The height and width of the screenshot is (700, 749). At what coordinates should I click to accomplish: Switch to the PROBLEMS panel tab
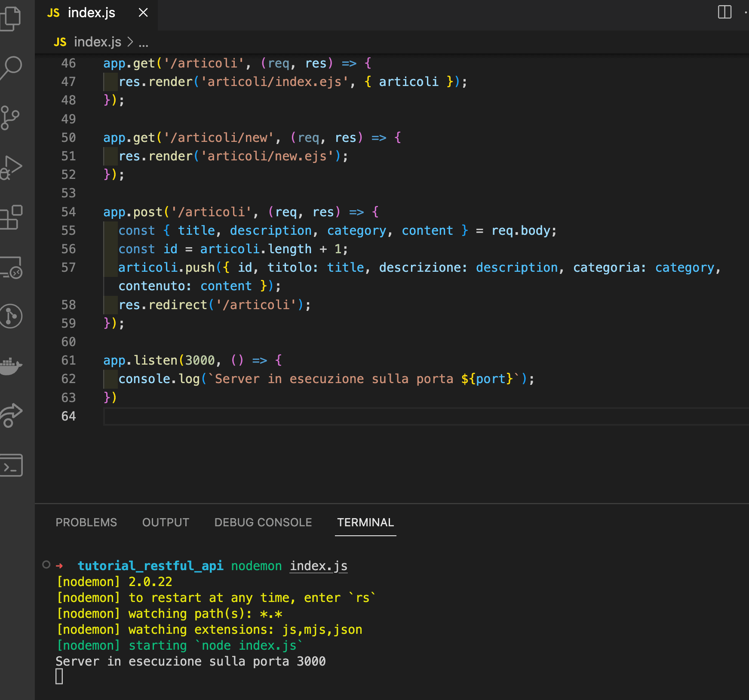click(86, 522)
